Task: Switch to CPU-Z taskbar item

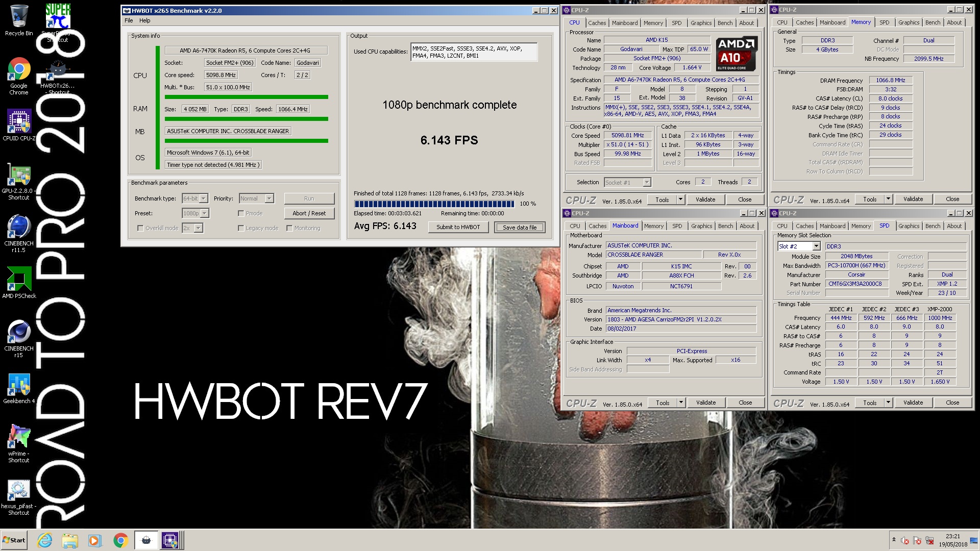Action: [171, 540]
